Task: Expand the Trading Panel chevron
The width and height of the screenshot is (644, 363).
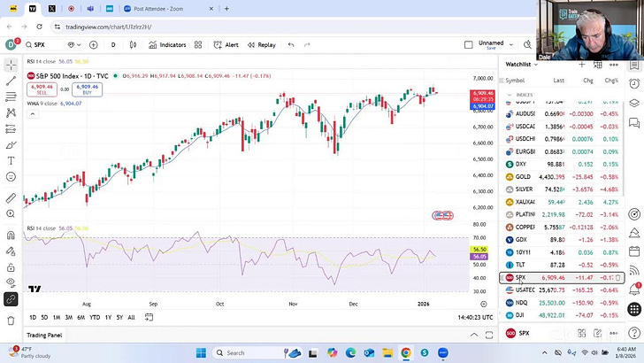Action: (474, 335)
